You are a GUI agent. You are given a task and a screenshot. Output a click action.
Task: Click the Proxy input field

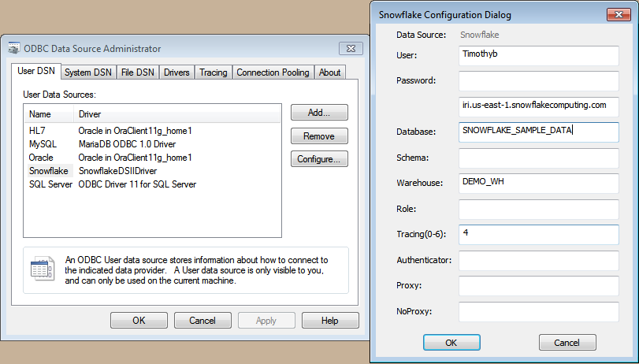click(x=539, y=286)
